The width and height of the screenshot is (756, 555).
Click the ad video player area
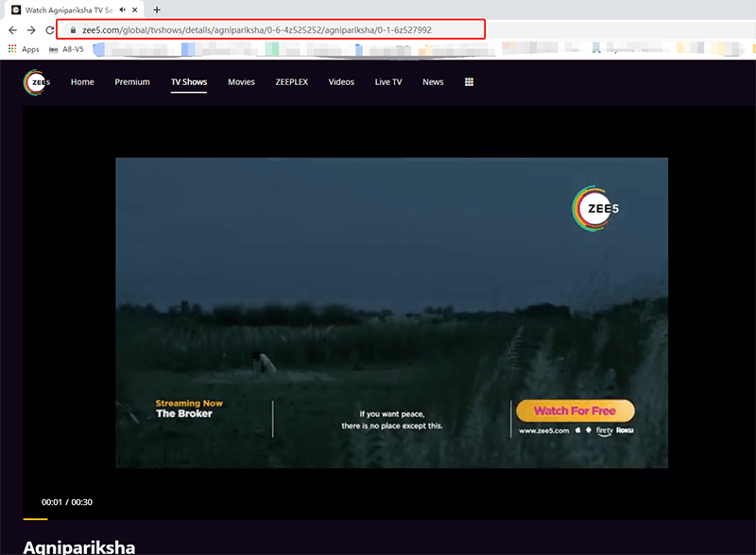tap(391, 312)
